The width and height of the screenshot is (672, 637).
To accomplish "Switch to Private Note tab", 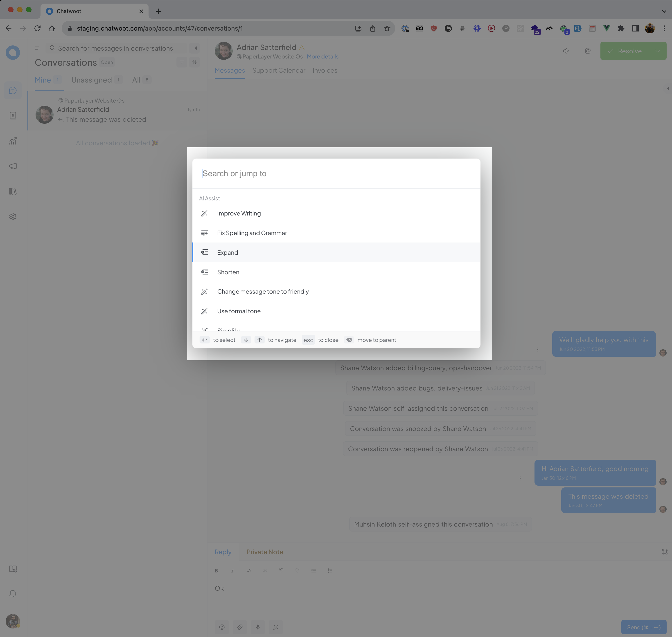I will [x=265, y=551].
